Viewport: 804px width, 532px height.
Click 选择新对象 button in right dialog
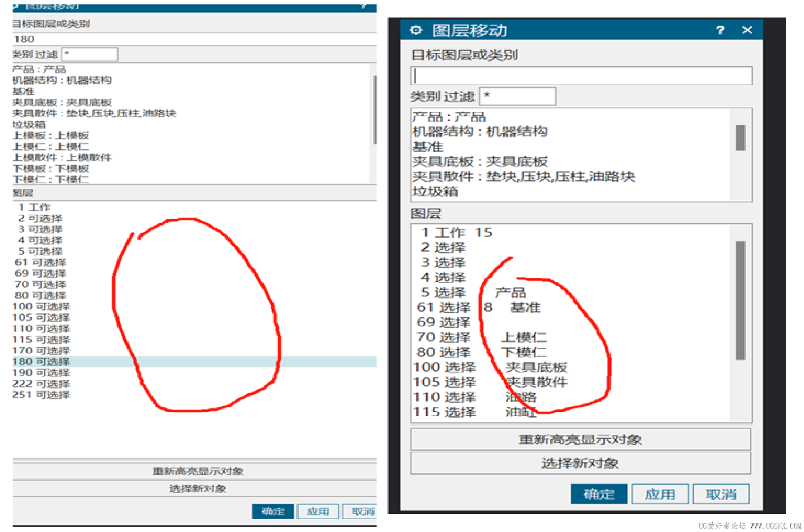[x=581, y=463]
